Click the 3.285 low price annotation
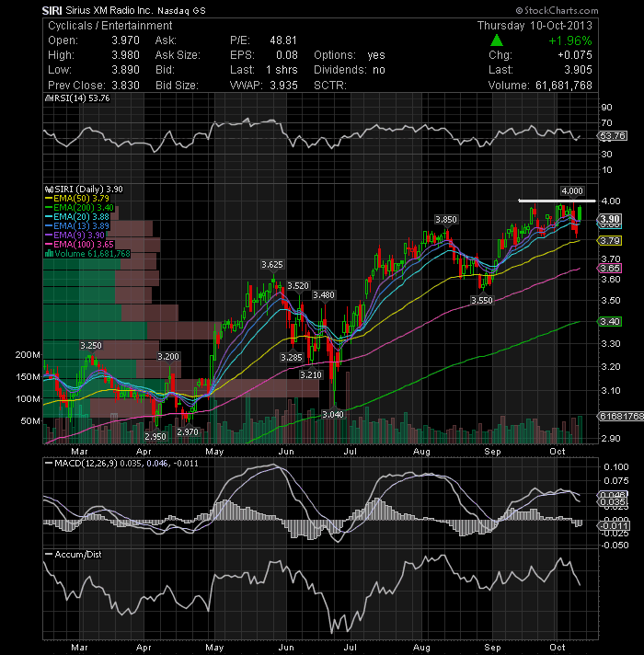The width and height of the screenshot is (644, 655). point(292,358)
